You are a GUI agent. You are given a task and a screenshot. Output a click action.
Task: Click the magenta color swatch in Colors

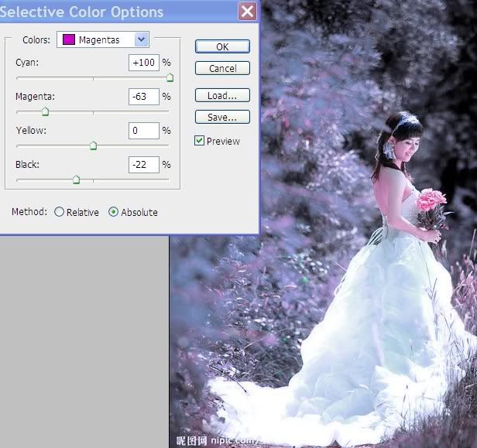[x=69, y=39]
